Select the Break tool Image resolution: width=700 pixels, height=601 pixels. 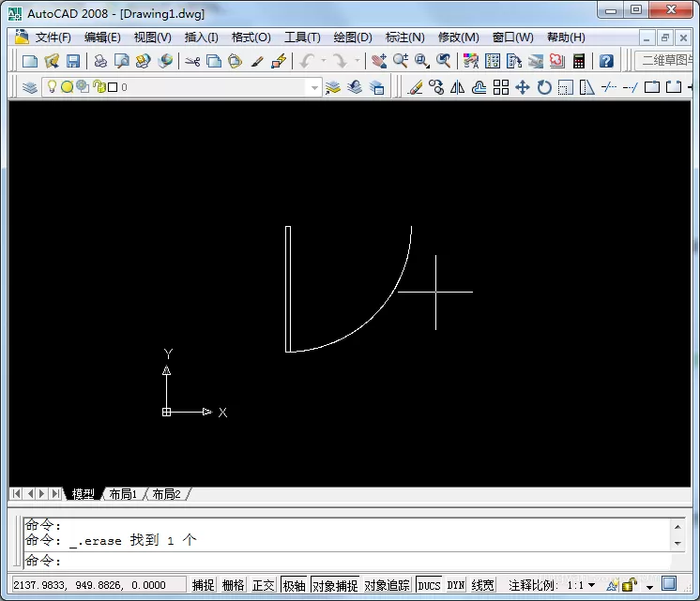674,87
